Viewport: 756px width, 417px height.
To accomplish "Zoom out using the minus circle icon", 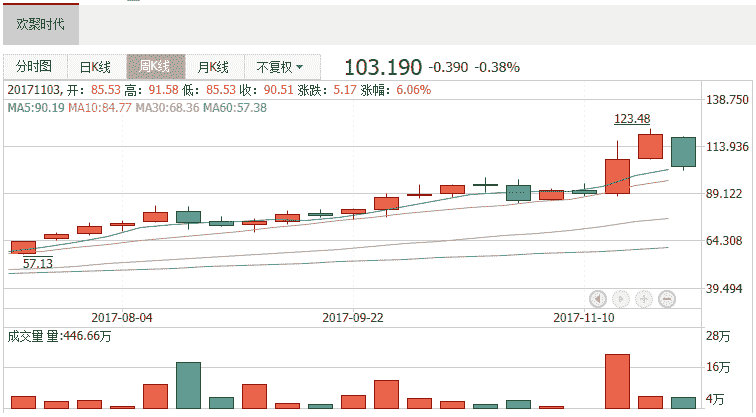I will point(667,299).
